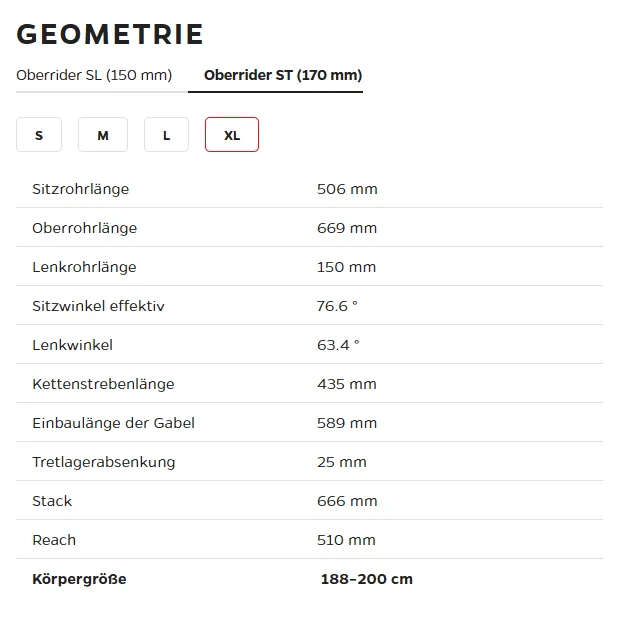
Task: Click the Lenkrohrlänge row label
Action: 84,267
